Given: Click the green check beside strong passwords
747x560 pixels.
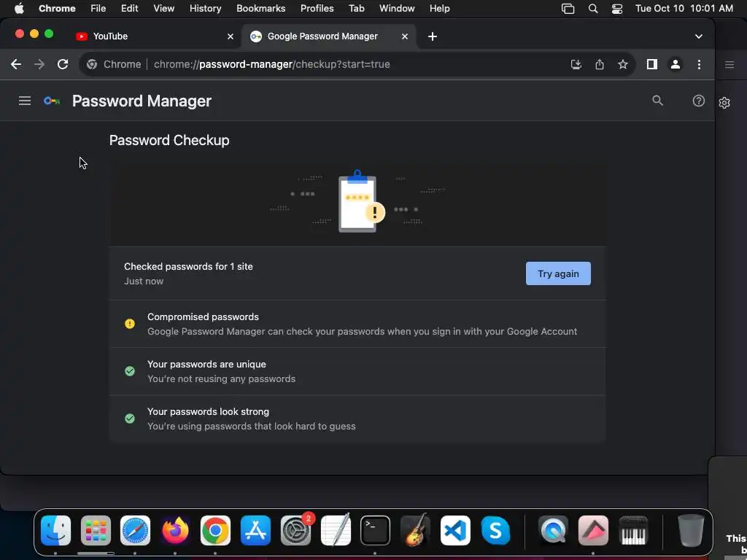Looking at the screenshot, I should 130,419.
